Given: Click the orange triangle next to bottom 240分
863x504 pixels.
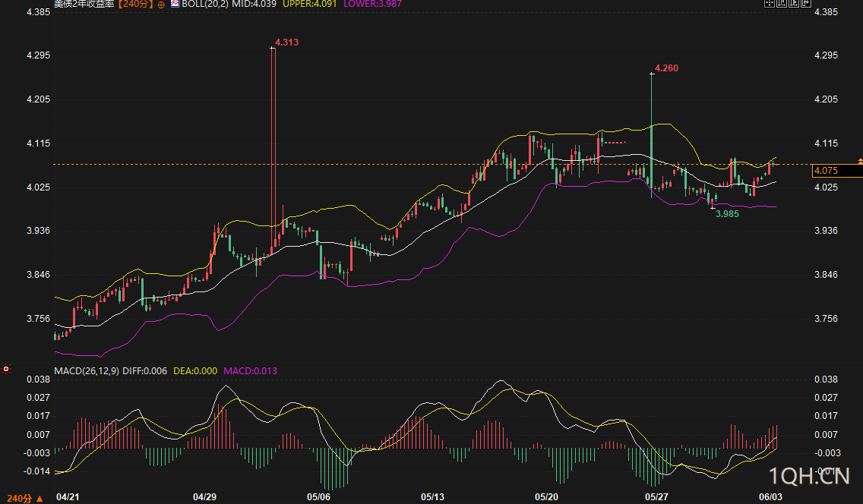Looking at the screenshot, I should coord(40,499).
